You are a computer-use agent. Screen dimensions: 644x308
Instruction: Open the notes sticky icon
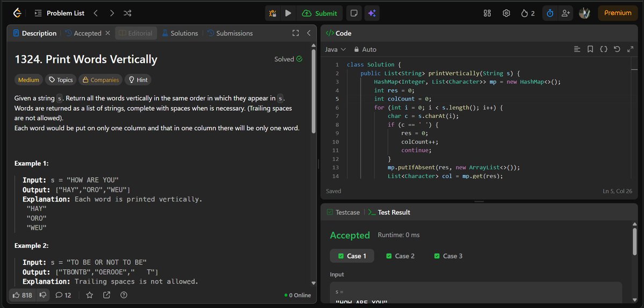point(353,13)
